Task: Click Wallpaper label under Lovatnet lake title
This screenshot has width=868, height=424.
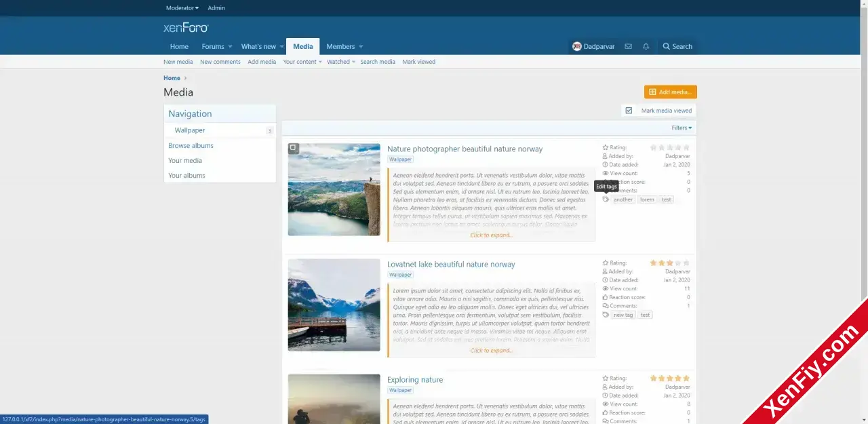Action: coord(400,275)
